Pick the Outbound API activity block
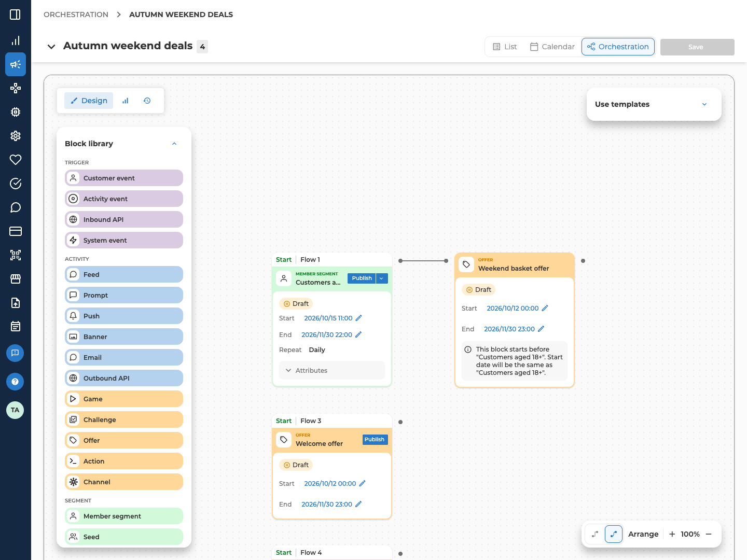Viewport: 747px width, 560px height. coord(124,378)
